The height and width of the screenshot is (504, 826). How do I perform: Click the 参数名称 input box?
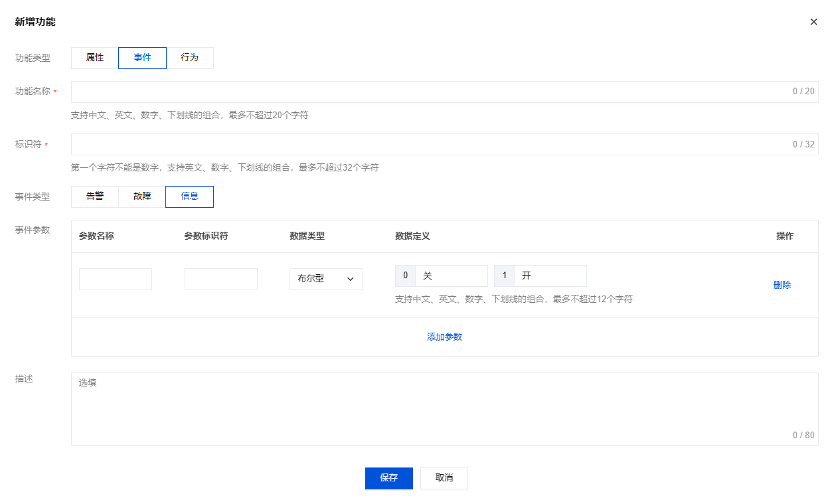pyautogui.click(x=116, y=280)
